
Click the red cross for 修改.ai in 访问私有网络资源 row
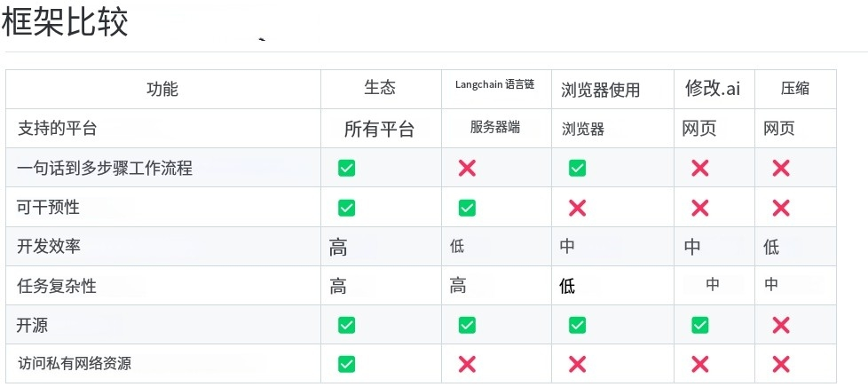pos(699,364)
